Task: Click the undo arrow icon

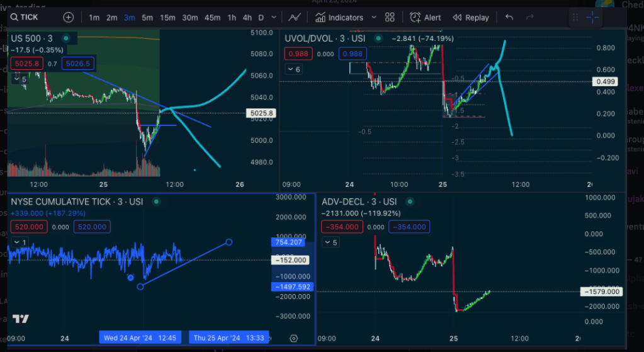Action: [x=509, y=18]
